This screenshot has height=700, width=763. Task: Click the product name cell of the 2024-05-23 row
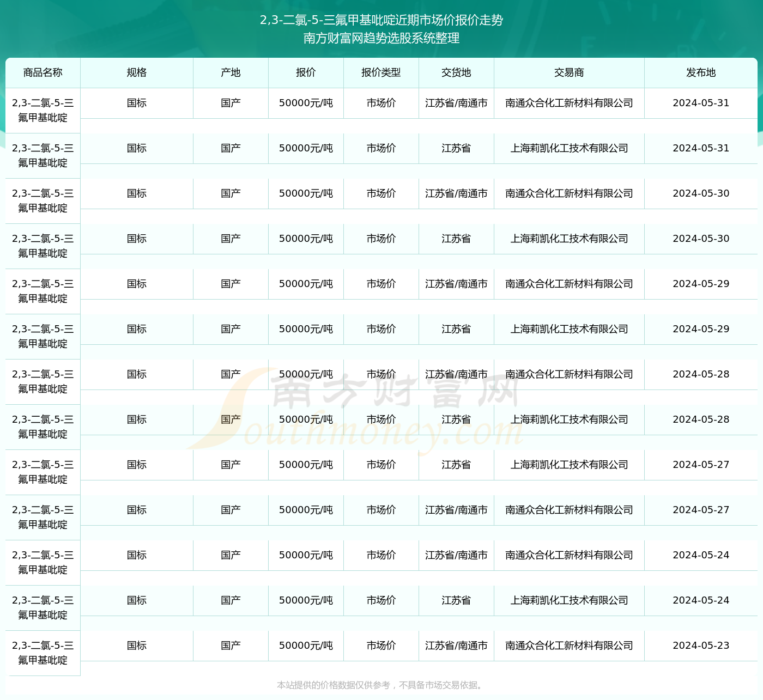point(43,653)
